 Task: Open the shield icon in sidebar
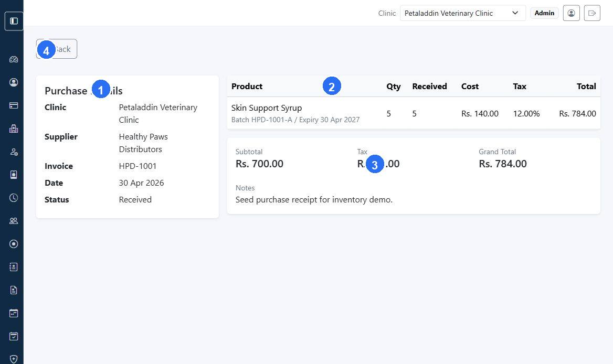tap(14, 359)
